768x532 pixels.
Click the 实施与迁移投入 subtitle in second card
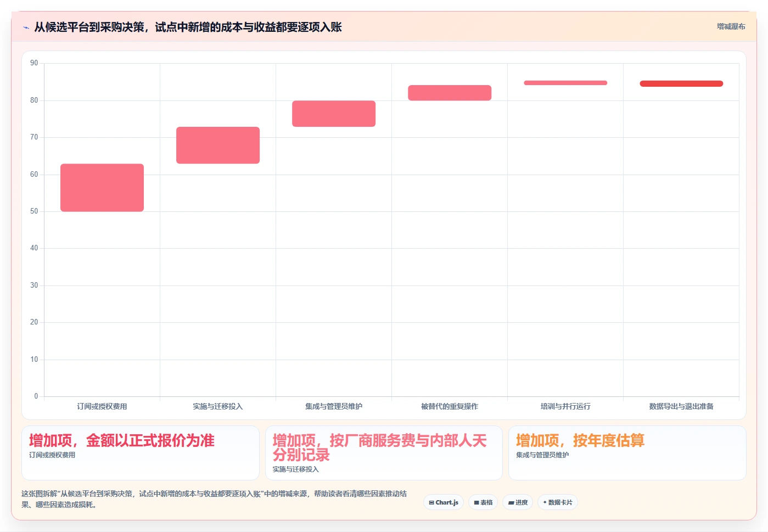pyautogui.click(x=296, y=469)
